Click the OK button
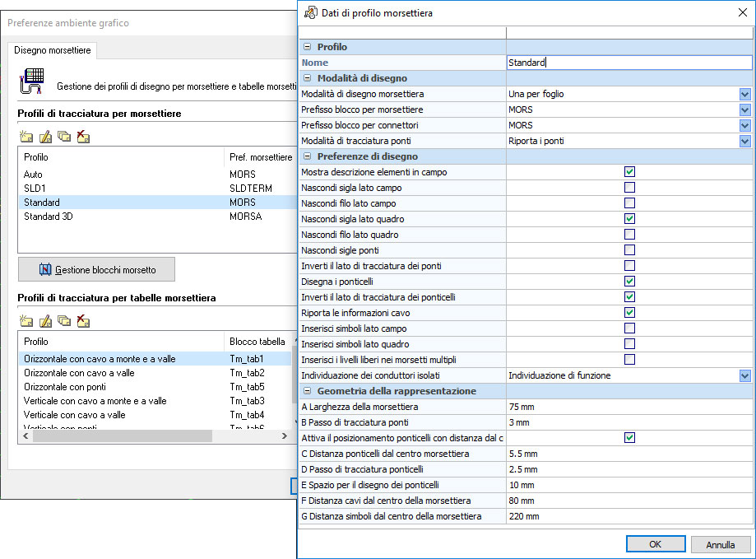The image size is (756, 559). pyautogui.click(x=656, y=544)
